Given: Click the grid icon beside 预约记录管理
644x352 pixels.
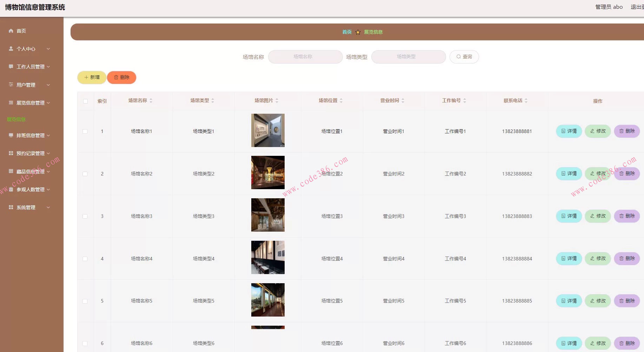Looking at the screenshot, I should [11, 153].
